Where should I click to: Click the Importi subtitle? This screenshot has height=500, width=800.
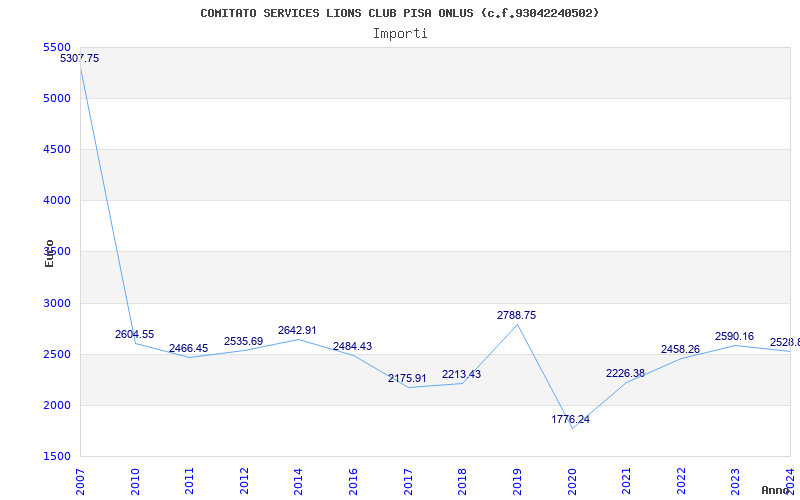pos(400,34)
